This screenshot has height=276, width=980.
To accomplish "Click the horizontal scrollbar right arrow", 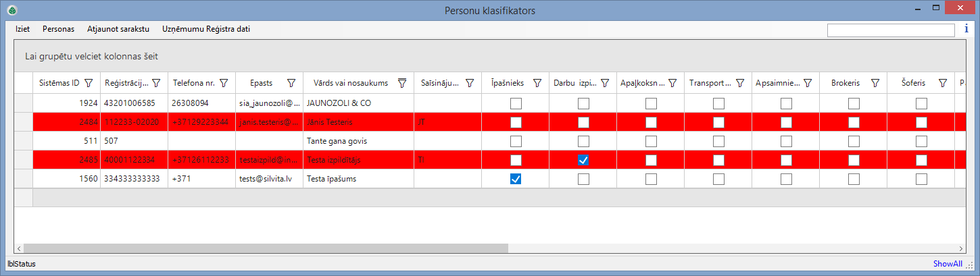I will 960,248.
